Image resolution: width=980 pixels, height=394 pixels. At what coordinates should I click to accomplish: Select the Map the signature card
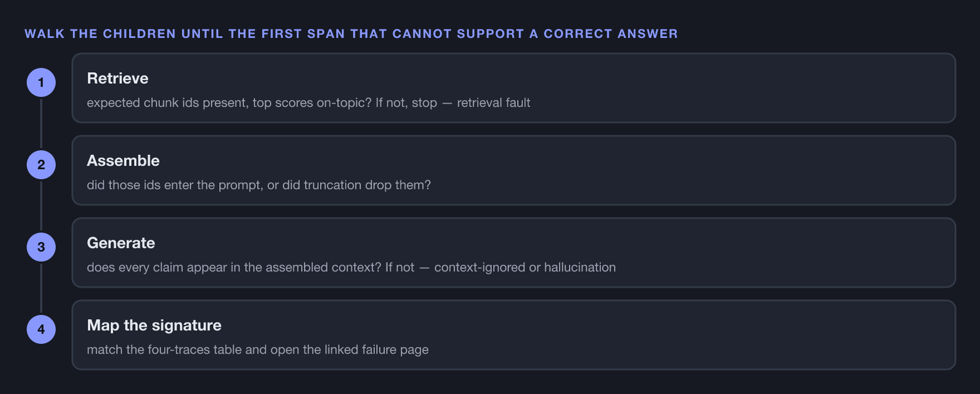tap(514, 335)
